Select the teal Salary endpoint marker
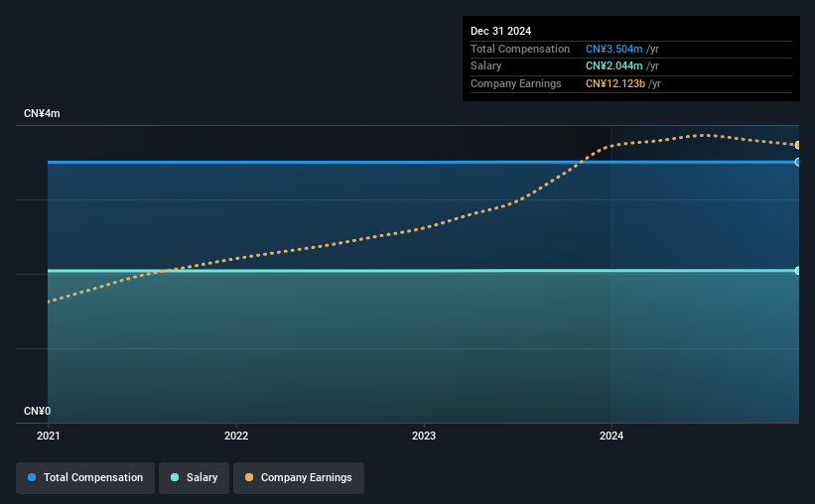The height and width of the screenshot is (504, 815). click(797, 271)
